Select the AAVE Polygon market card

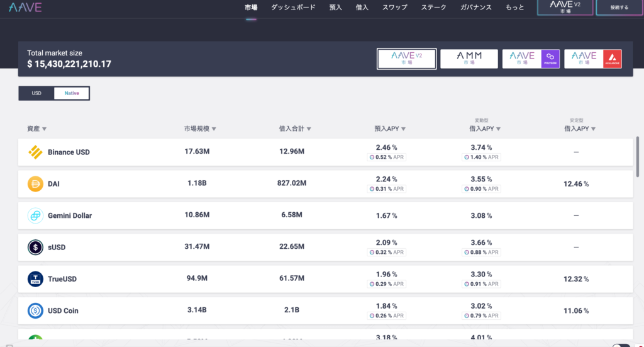(x=531, y=59)
